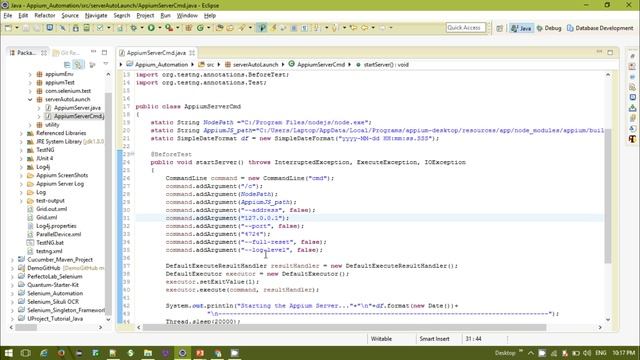Open the Navigate menu
The image size is (640, 360).
pyautogui.click(x=96, y=16)
